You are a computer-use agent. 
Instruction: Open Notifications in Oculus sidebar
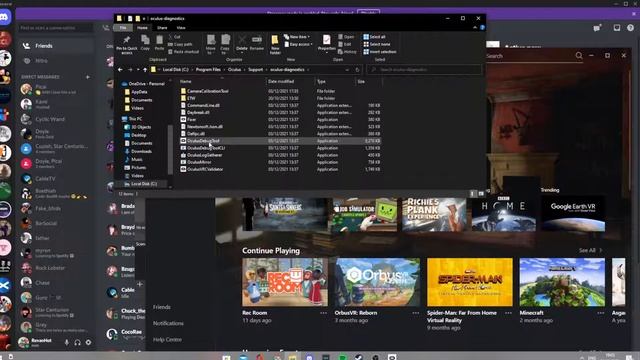168,323
